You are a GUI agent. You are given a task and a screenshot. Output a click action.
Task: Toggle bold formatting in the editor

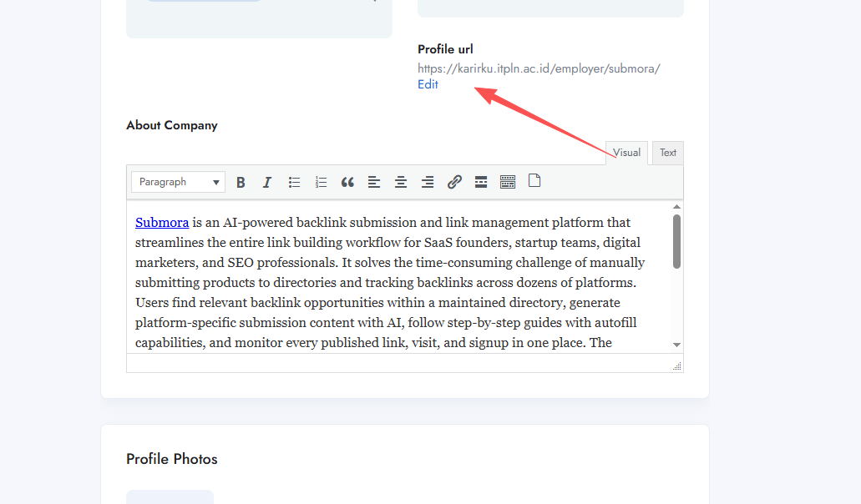[241, 182]
